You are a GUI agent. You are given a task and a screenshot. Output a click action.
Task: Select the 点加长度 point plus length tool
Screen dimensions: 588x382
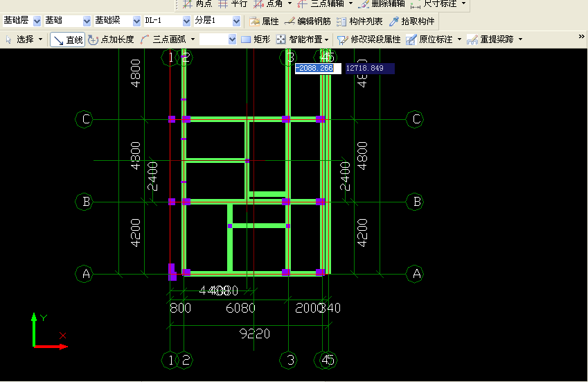tap(111, 40)
